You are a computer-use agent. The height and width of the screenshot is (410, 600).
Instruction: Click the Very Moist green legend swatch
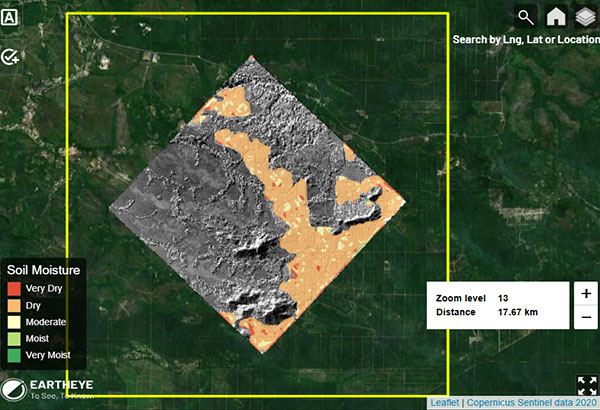point(14,355)
